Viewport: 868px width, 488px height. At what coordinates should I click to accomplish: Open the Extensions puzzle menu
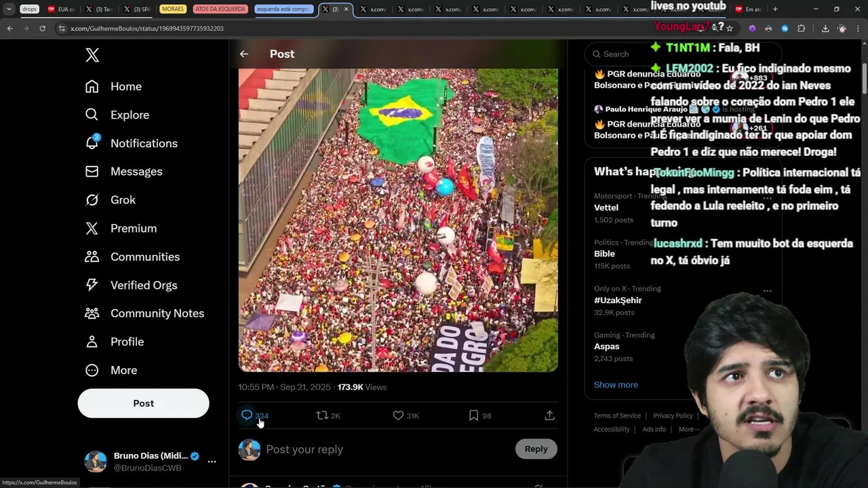pyautogui.click(x=801, y=28)
